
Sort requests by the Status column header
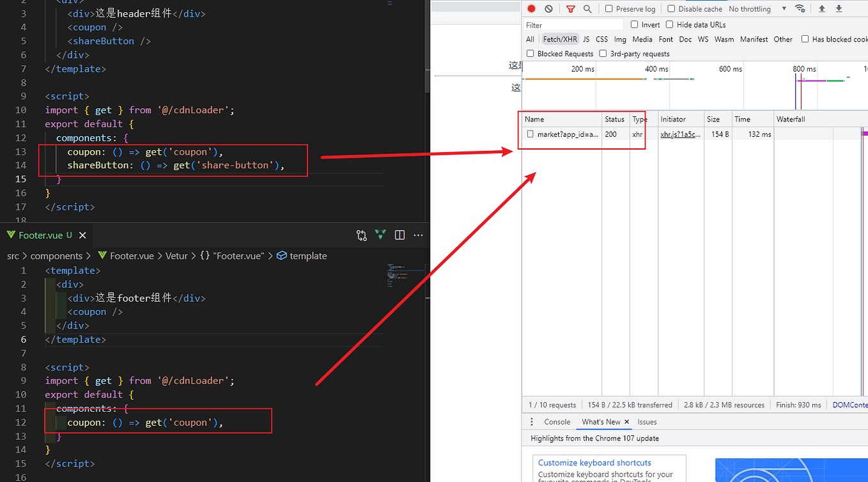pos(616,120)
